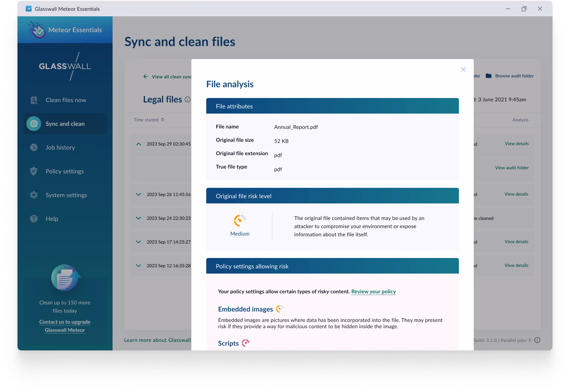Viewport: 570px width, 392px height.
Task: Click the Sync and clean icon
Action: 34,124
